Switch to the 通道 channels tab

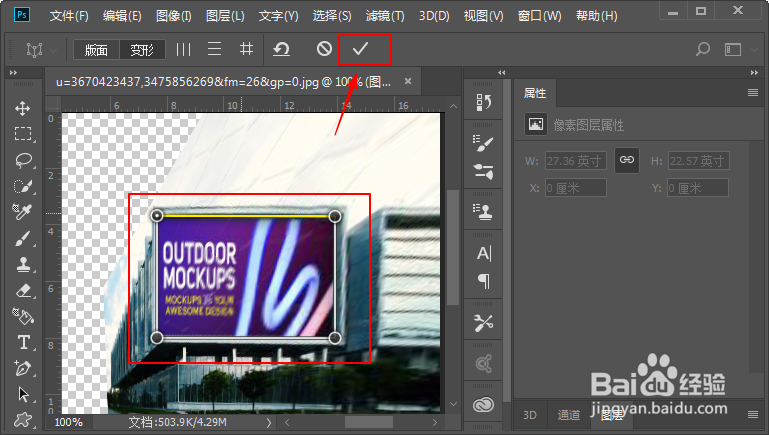coord(569,415)
